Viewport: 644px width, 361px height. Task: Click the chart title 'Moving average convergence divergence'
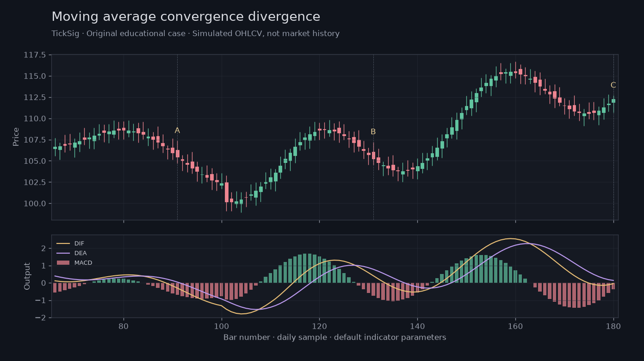(x=186, y=17)
